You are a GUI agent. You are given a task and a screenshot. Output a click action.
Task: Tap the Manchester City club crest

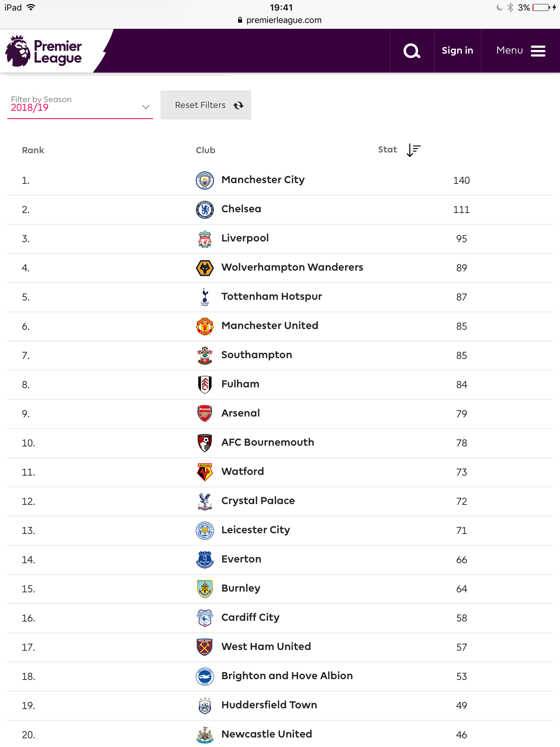click(205, 180)
